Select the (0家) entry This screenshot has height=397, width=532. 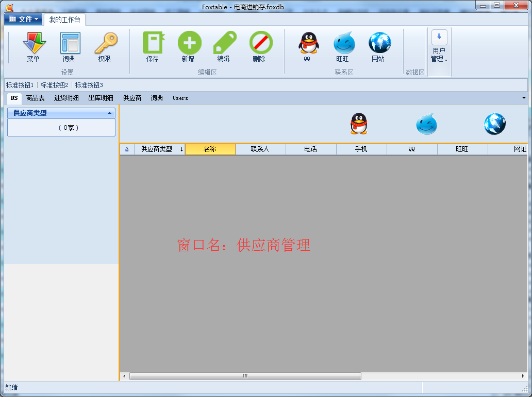point(61,128)
